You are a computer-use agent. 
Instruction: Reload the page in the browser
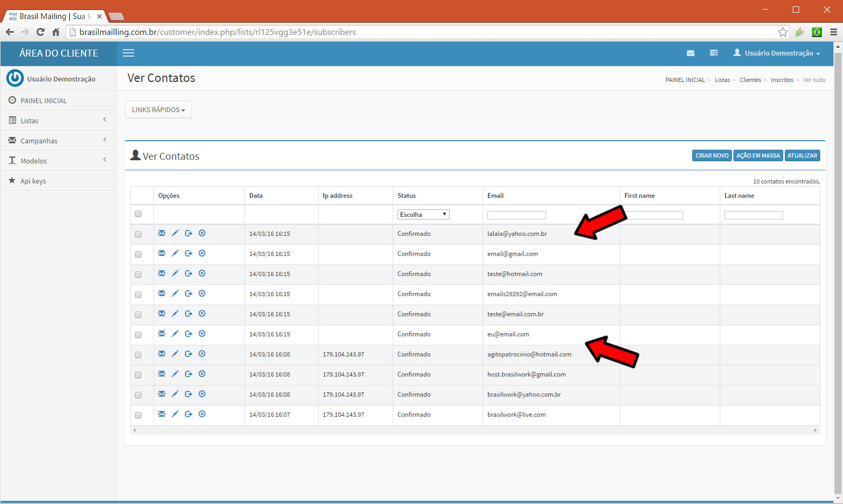click(x=40, y=32)
